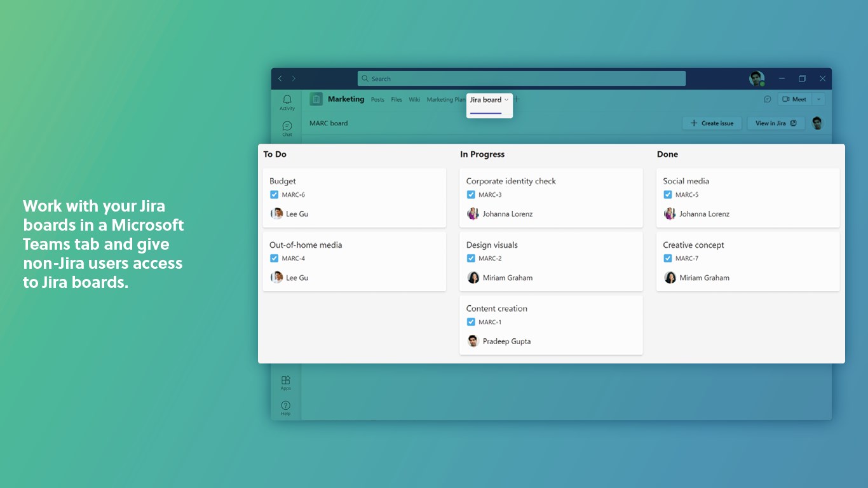The image size is (868, 488).
Task: Click the To Do column header
Action: pos(275,154)
